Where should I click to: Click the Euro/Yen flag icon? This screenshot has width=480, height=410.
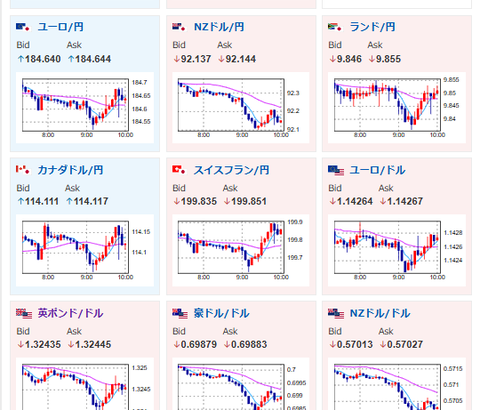[x=23, y=27]
